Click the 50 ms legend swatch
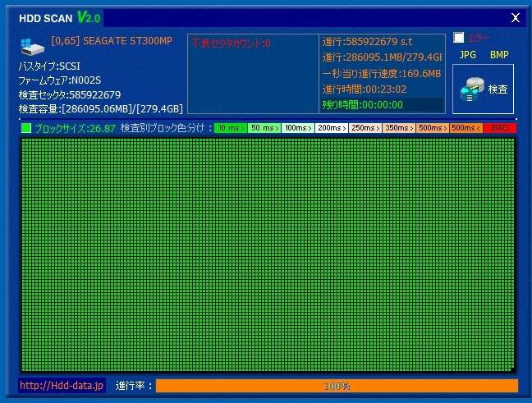 click(x=264, y=128)
